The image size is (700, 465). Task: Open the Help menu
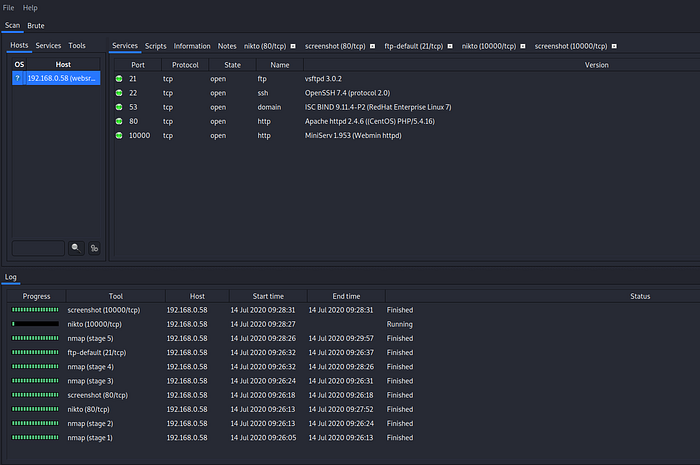click(30, 7)
